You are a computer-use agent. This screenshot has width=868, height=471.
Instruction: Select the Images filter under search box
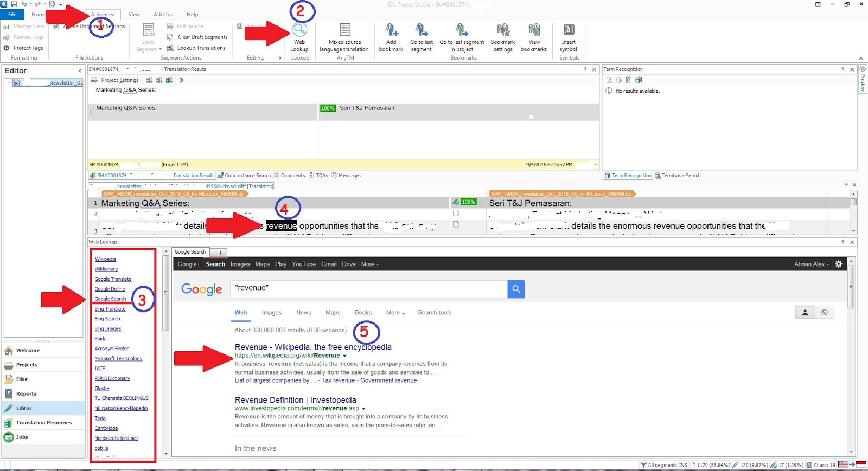click(272, 313)
